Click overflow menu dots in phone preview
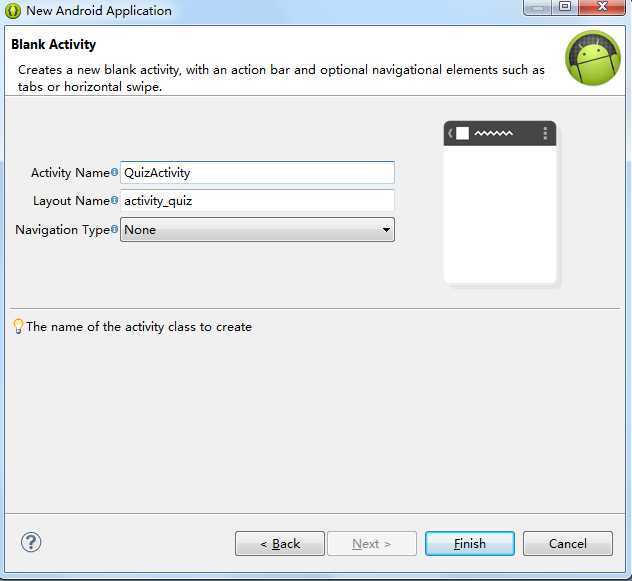Image resolution: width=632 pixels, height=581 pixels. (x=545, y=133)
